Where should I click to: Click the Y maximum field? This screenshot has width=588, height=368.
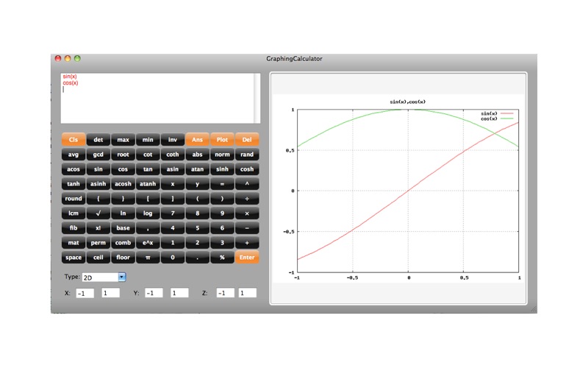click(179, 293)
